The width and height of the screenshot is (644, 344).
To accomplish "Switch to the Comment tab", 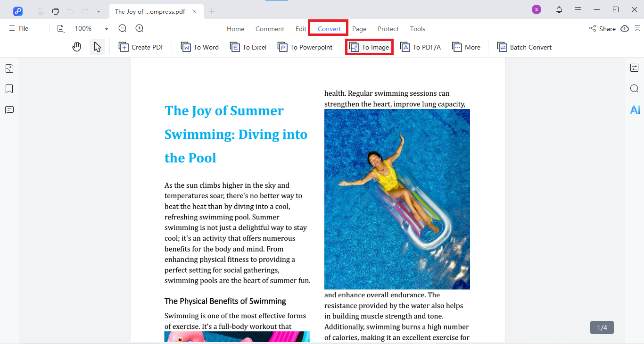I will click(x=270, y=29).
